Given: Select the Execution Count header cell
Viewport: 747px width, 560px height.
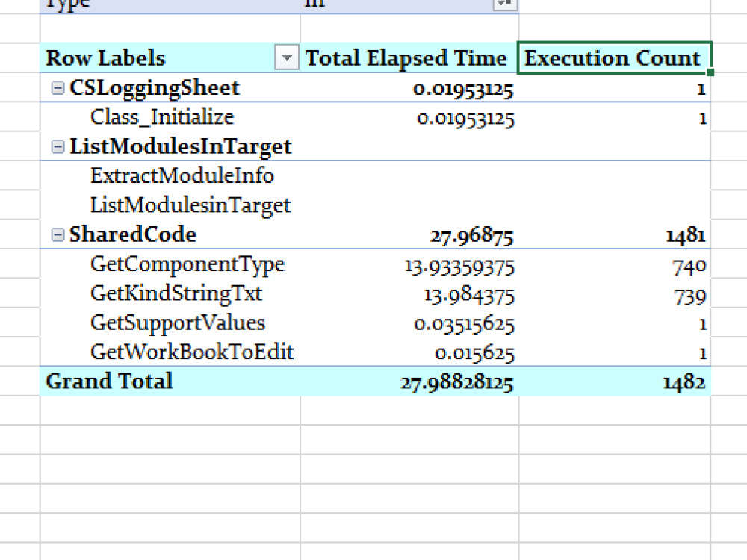Looking at the screenshot, I should coord(615,58).
